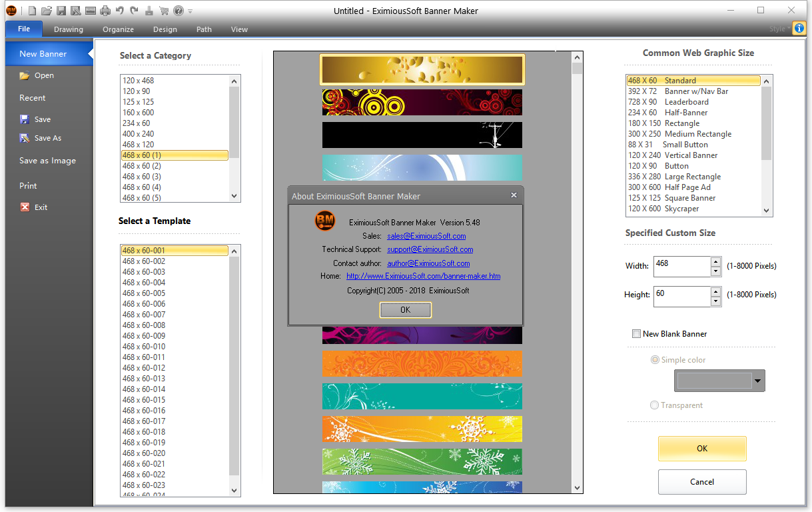Decrease Width with the down arrow
The image size is (812, 512).
tap(715, 271)
